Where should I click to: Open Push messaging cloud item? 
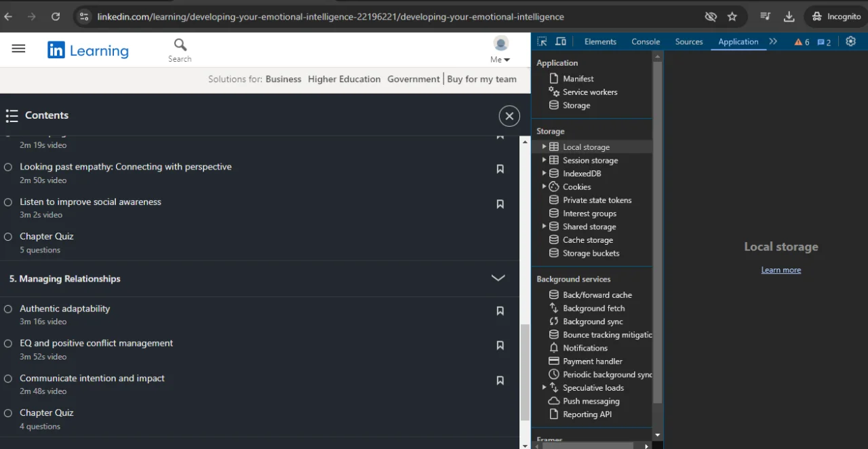pyautogui.click(x=591, y=402)
